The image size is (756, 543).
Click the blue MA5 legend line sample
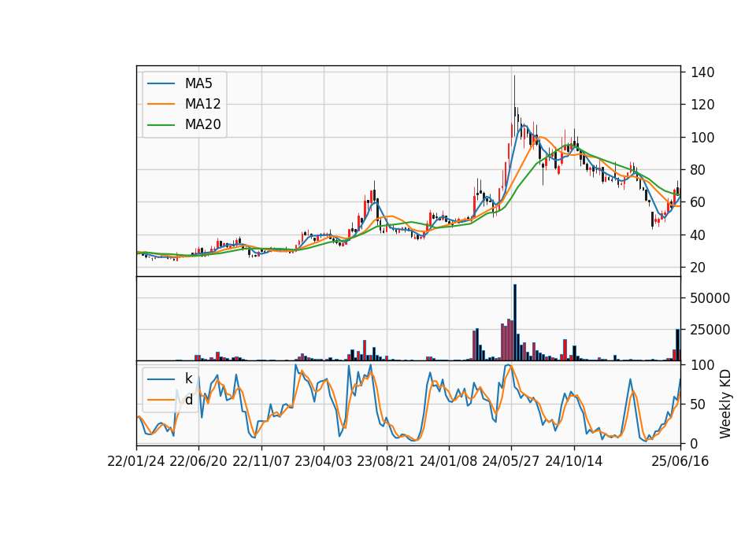(161, 83)
